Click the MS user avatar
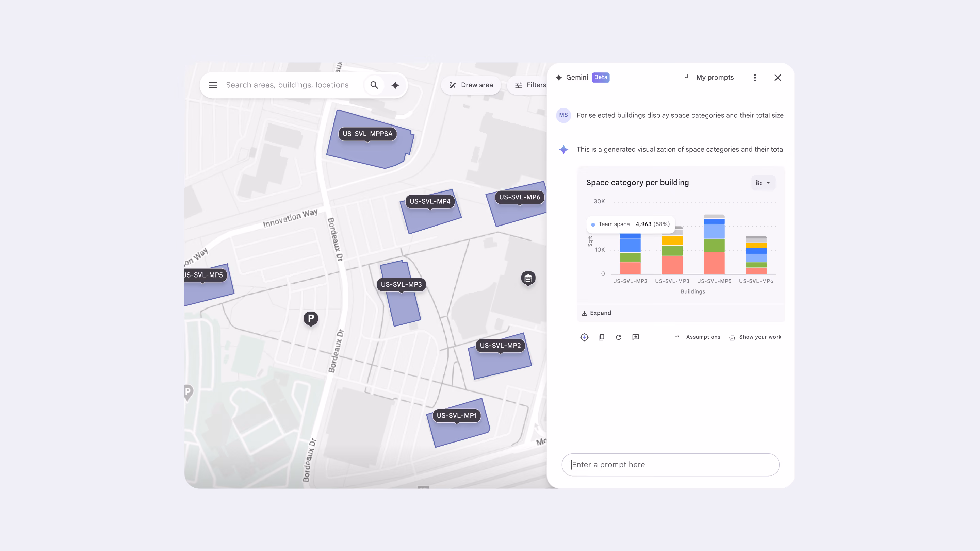980x551 pixels. click(563, 115)
